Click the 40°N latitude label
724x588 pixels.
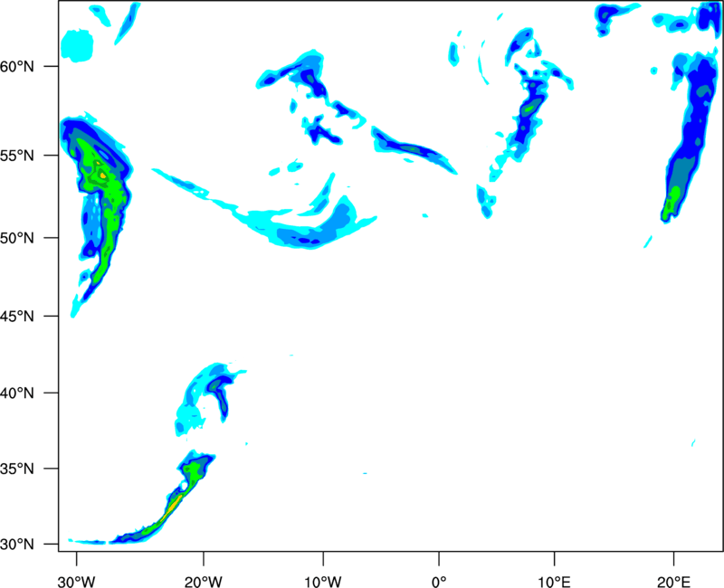pos(17,394)
